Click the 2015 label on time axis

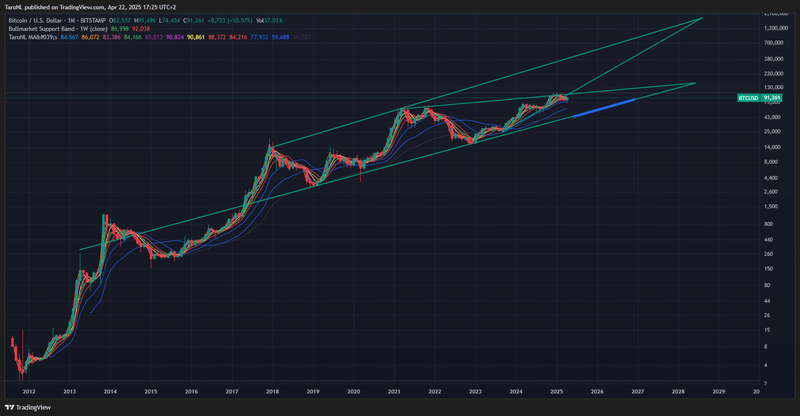151,391
